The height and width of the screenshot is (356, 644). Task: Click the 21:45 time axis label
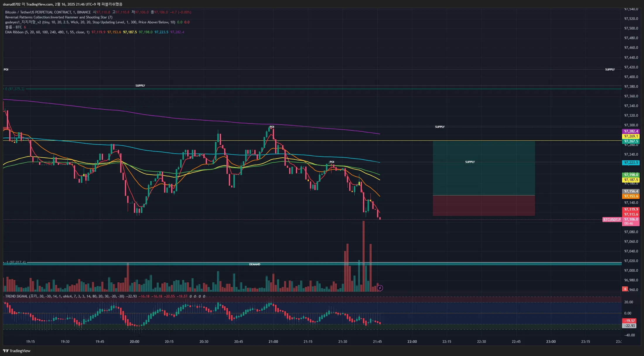click(x=377, y=342)
